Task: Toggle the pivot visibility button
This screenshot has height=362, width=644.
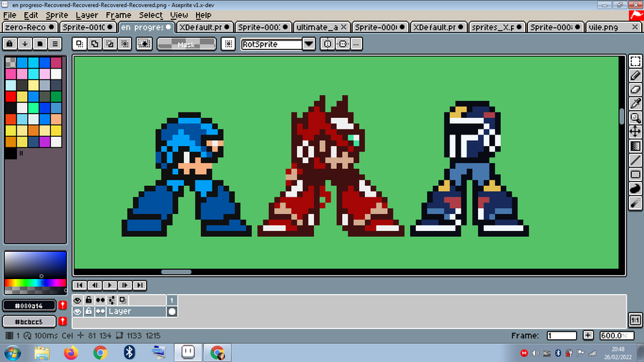Action: (x=228, y=44)
